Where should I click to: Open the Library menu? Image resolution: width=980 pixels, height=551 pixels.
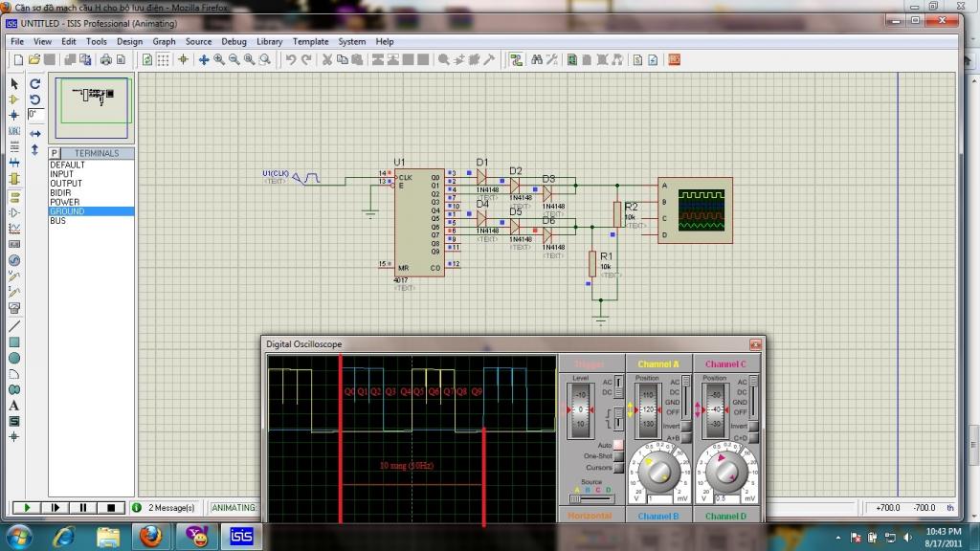(269, 41)
